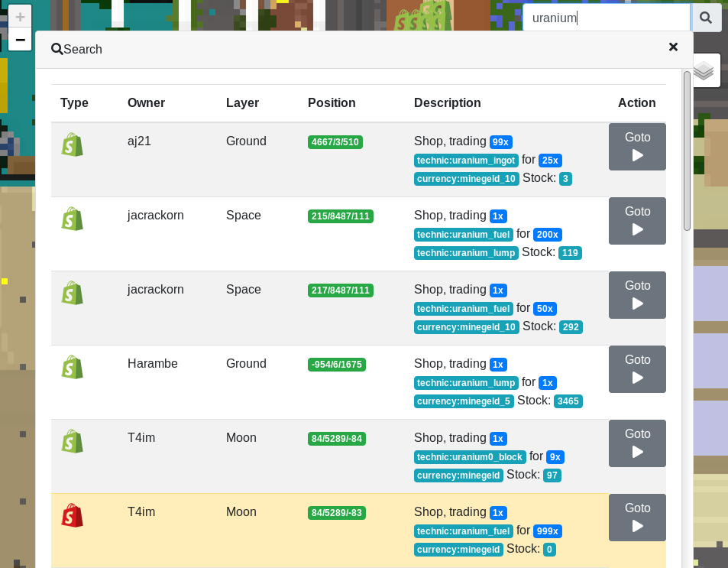Click the results panel vertical scrollbar
Image resolution: width=728 pixels, height=568 pixels.
pos(687,151)
